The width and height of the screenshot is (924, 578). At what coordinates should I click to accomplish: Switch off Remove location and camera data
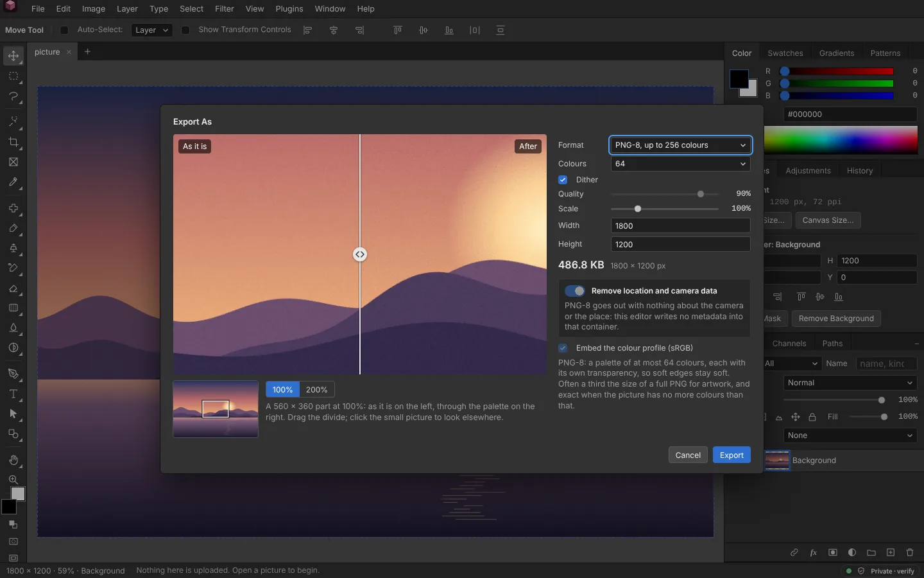pyautogui.click(x=575, y=291)
